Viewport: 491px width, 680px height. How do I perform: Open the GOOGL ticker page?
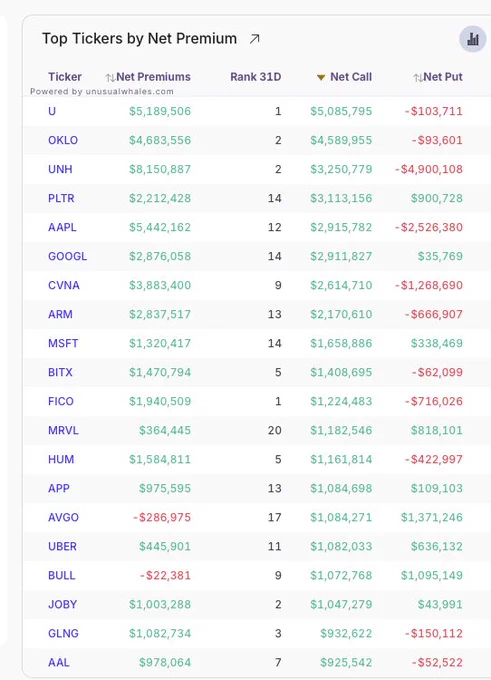(x=67, y=256)
